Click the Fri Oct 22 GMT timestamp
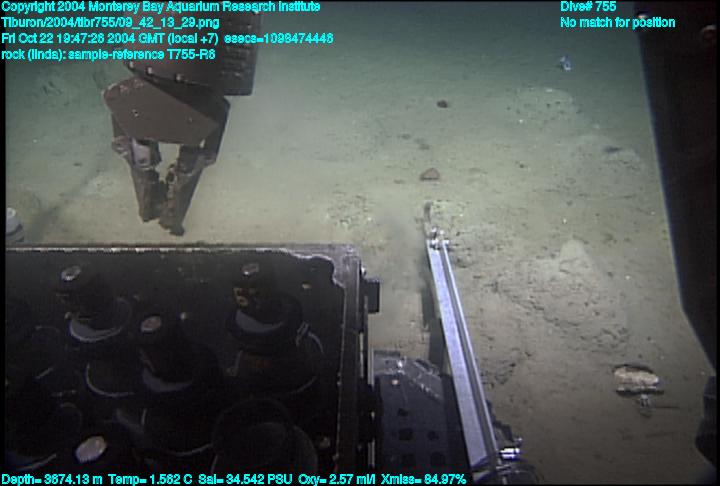 [110, 39]
